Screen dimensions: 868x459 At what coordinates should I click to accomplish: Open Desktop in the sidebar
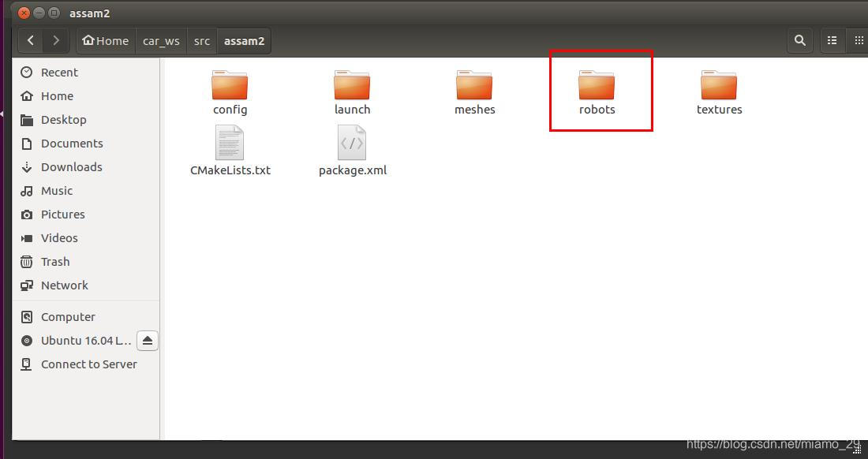click(x=86, y=120)
